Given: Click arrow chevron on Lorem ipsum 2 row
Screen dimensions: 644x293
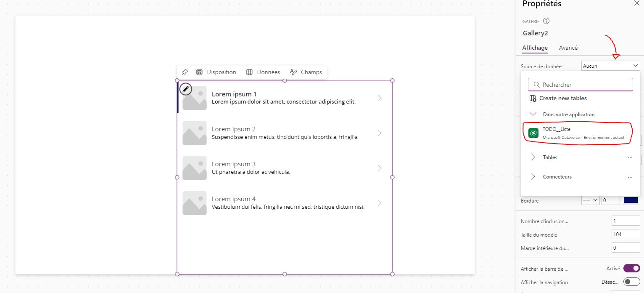Looking at the screenshot, I should pyautogui.click(x=380, y=133).
